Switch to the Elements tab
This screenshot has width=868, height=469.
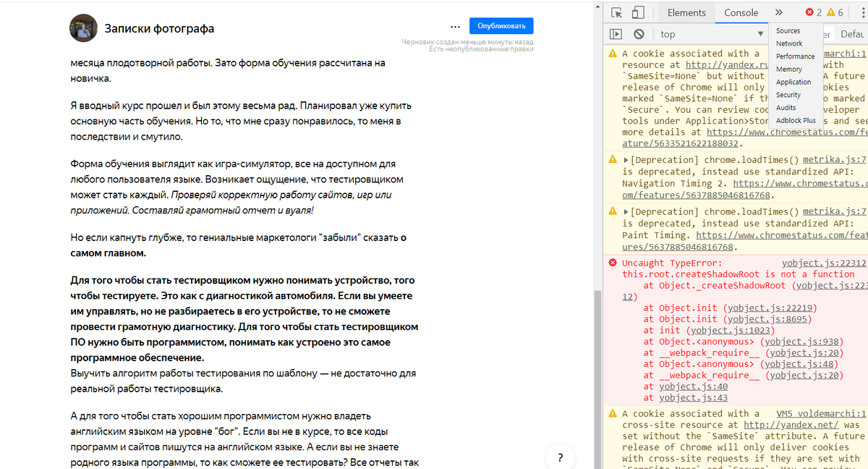tap(686, 12)
